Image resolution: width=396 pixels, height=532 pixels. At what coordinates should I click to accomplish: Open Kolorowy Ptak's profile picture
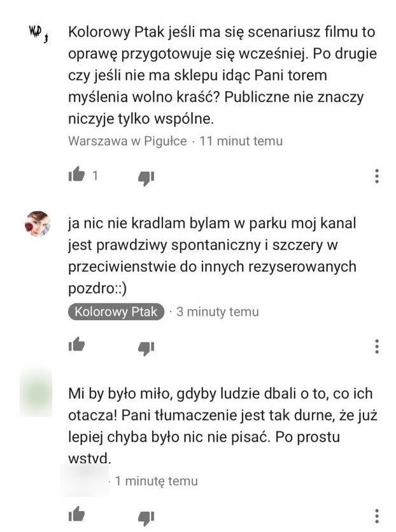click(38, 224)
